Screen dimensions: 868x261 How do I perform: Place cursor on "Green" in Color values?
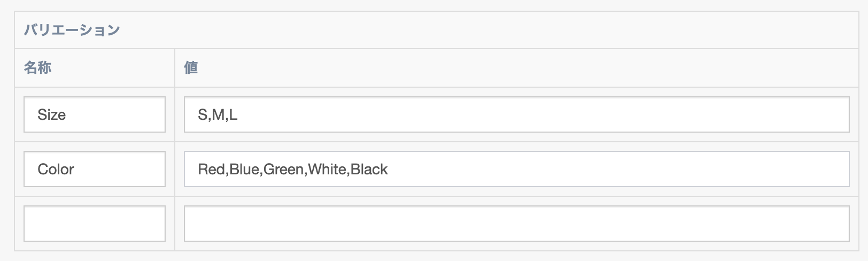click(x=284, y=170)
